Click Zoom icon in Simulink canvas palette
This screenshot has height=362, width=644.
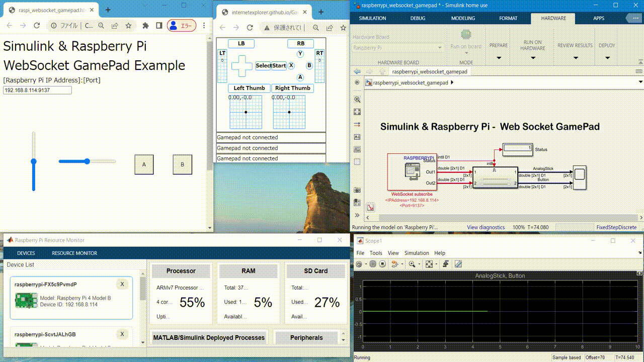click(x=357, y=100)
